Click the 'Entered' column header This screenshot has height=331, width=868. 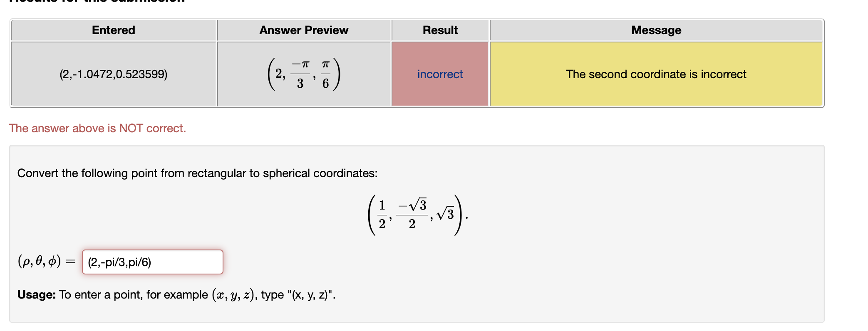(x=114, y=30)
